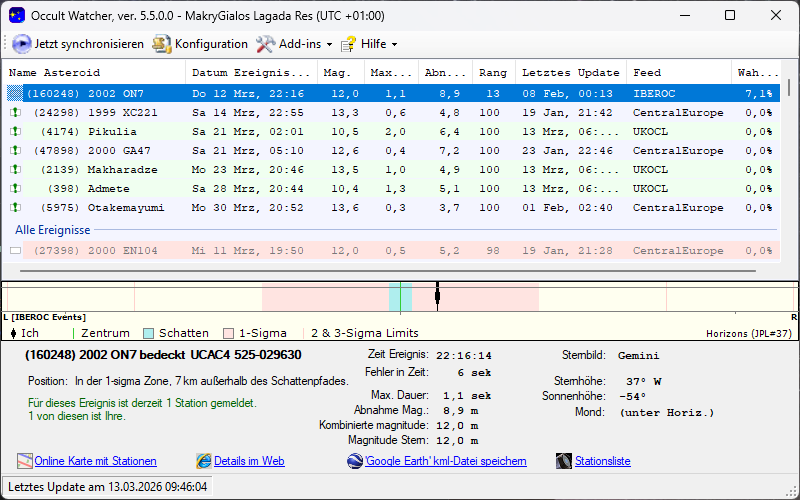
Task: Click the cyan shadow band in path diagram
Action: 401,297
